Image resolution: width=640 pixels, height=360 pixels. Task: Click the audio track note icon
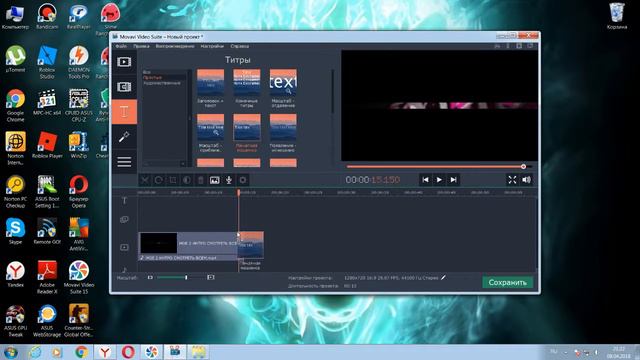coord(124,269)
